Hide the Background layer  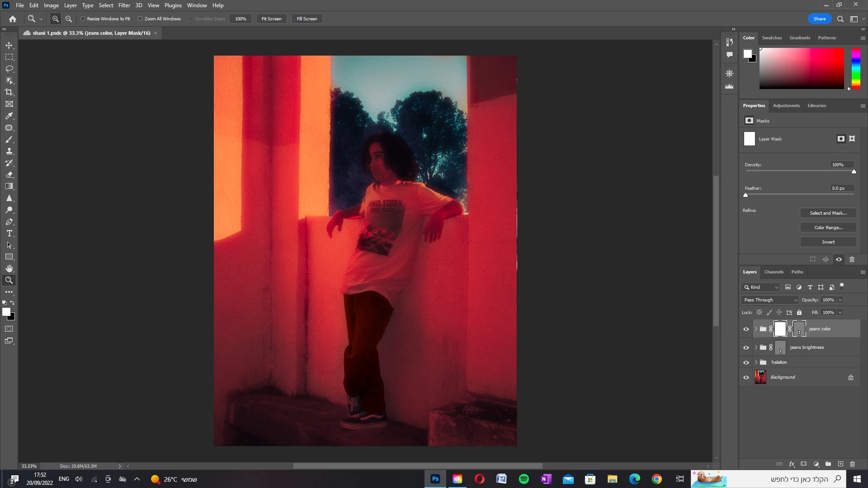746,377
